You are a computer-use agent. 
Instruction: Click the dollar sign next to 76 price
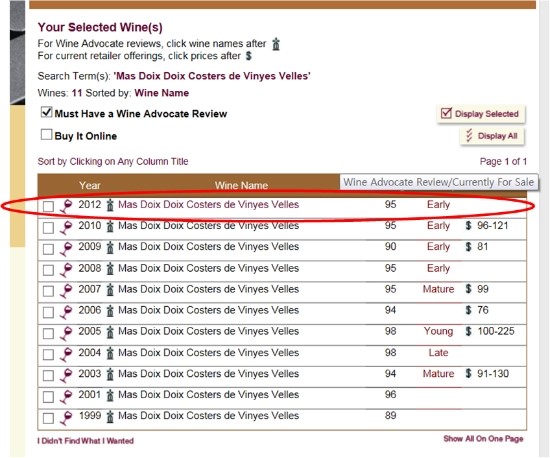coord(468,310)
